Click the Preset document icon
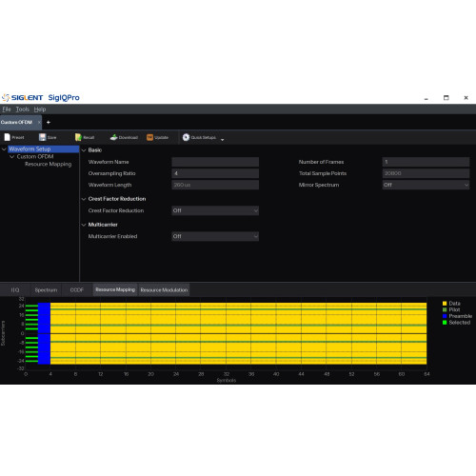The image size is (476, 476). 8,137
